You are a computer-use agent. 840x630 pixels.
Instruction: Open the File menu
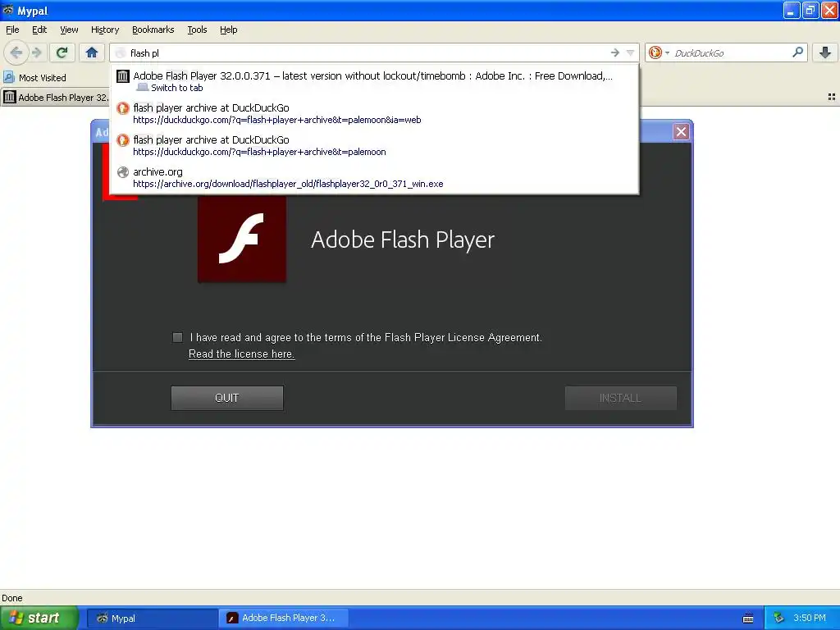(12, 30)
